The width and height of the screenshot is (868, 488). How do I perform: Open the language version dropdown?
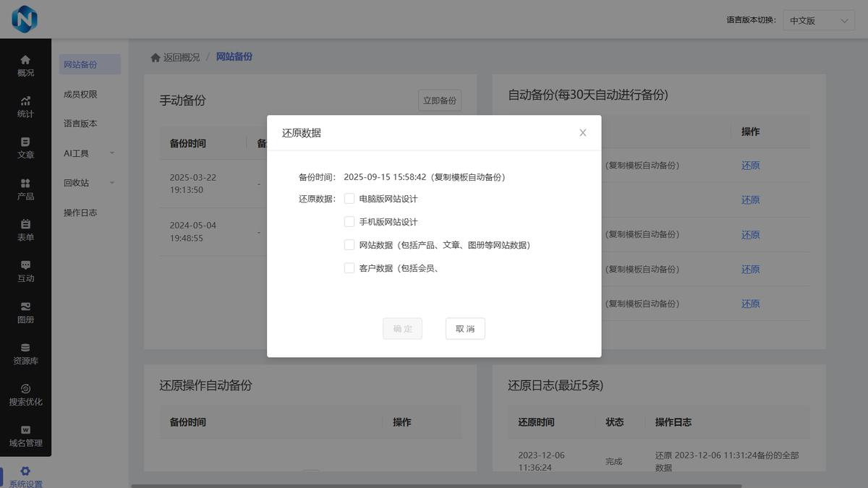click(x=818, y=20)
